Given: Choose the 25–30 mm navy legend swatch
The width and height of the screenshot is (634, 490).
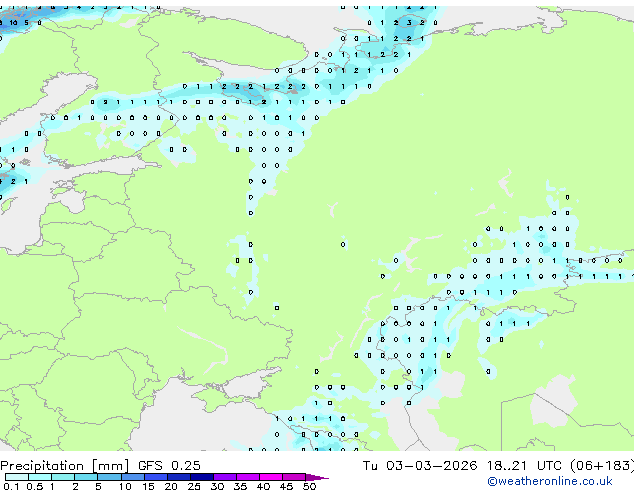Looking at the screenshot, I should coord(201,477).
